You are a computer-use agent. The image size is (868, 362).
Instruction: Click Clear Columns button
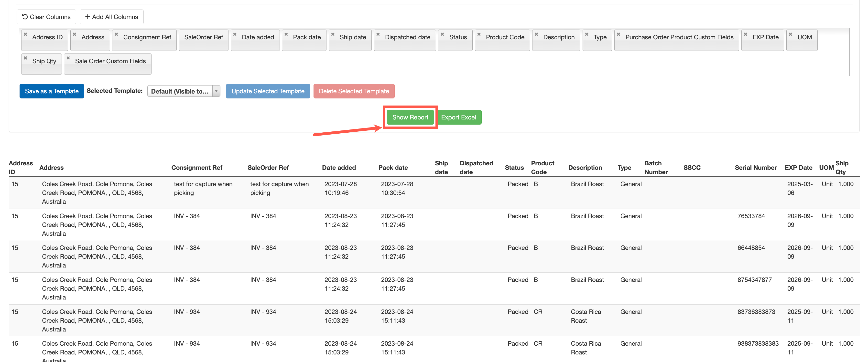46,17
